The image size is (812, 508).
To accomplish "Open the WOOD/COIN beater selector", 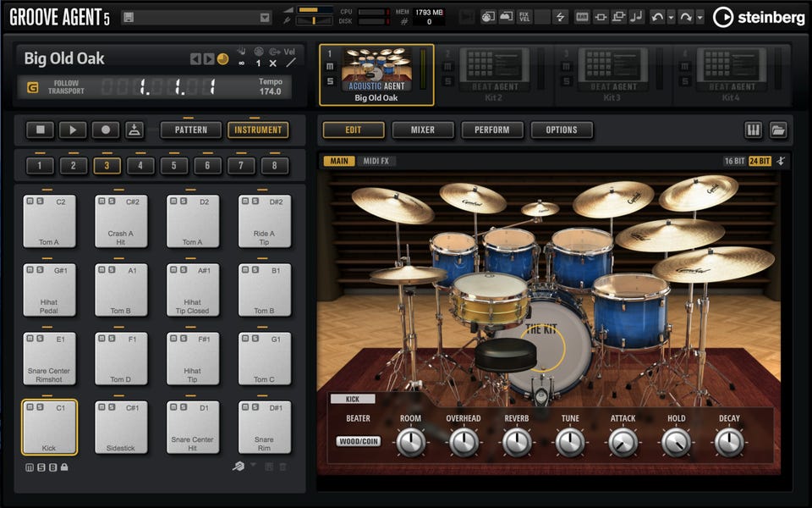I will coord(359,441).
